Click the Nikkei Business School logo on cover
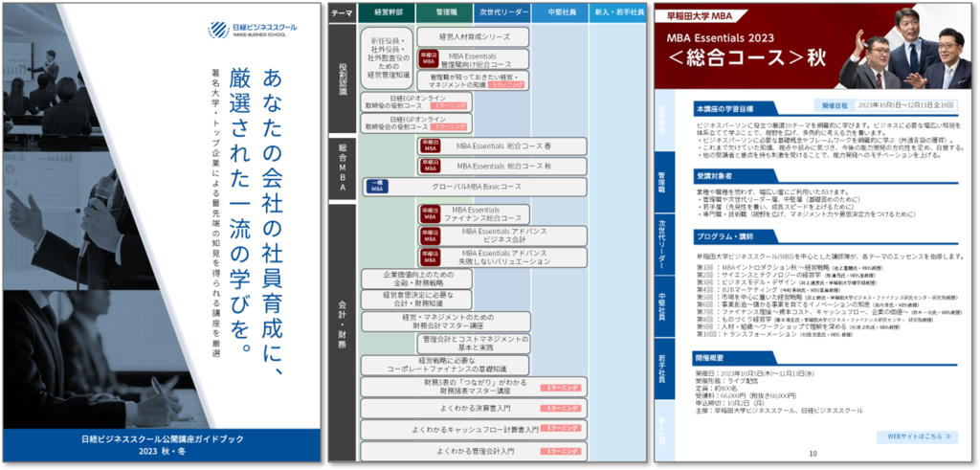 click(x=253, y=29)
